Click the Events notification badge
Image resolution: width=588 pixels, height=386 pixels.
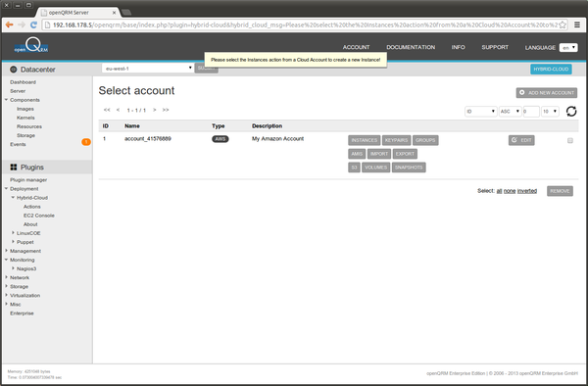pos(86,142)
